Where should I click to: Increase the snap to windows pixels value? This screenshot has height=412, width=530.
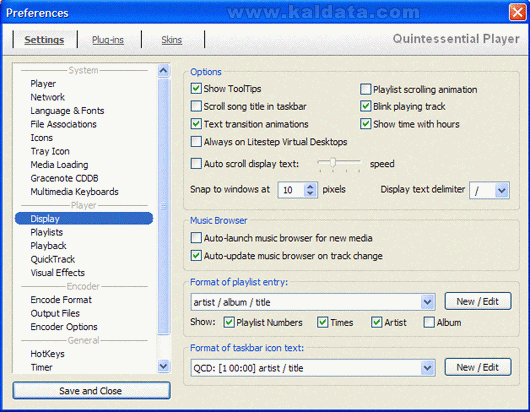click(310, 186)
